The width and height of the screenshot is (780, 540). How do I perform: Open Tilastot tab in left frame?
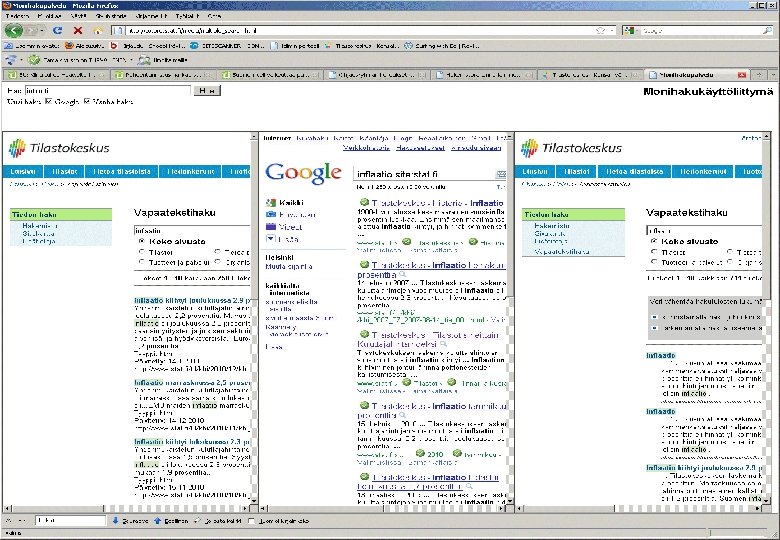pyautogui.click(x=64, y=171)
